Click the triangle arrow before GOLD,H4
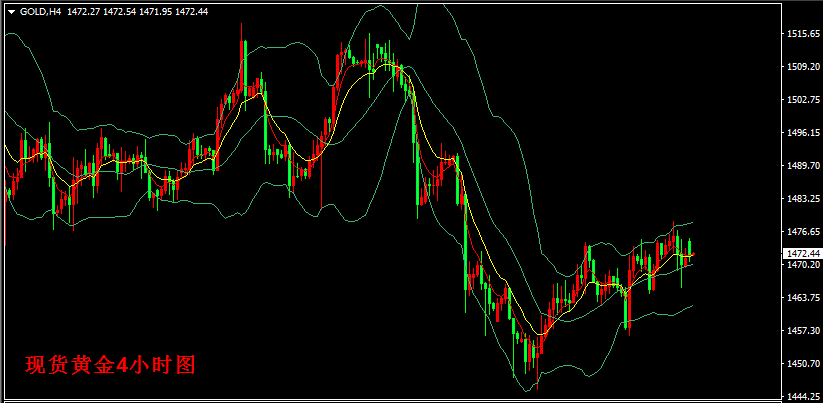This screenshot has height=403, width=823. tap(12, 11)
